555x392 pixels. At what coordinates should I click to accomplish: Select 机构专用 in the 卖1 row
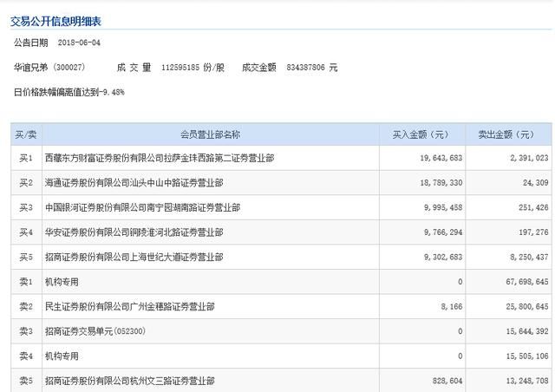[62, 282]
